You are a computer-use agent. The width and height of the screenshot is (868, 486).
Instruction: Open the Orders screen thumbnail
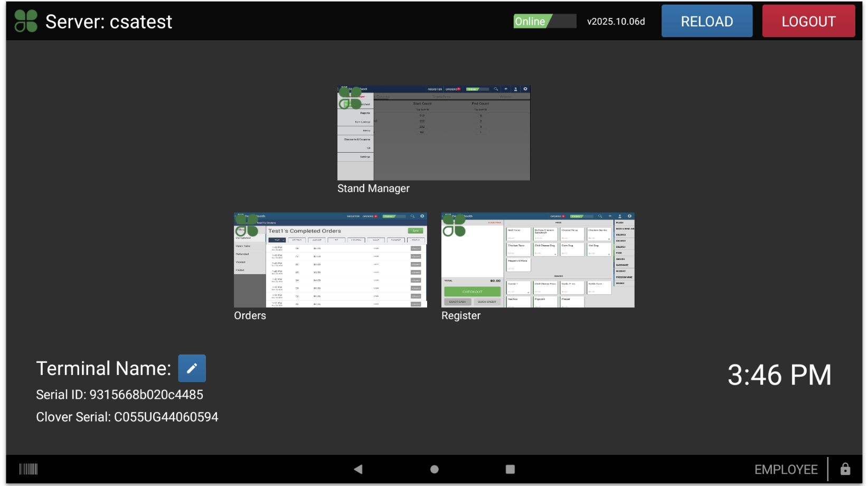tap(330, 260)
